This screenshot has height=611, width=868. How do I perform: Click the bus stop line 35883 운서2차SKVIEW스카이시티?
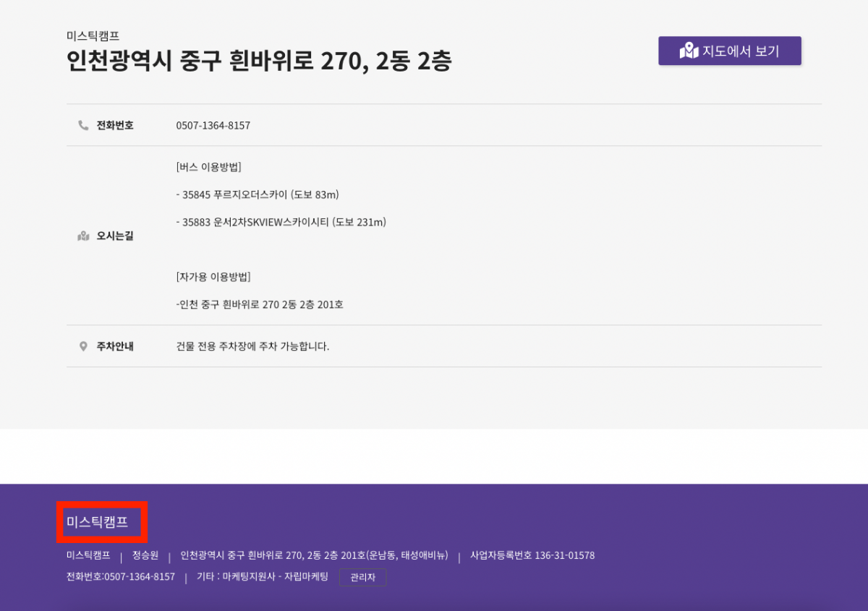[281, 222]
